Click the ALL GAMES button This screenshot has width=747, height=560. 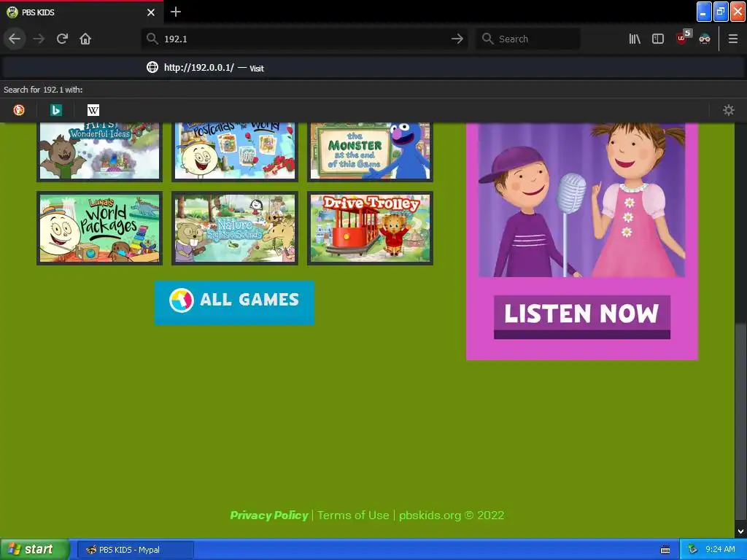(x=234, y=303)
